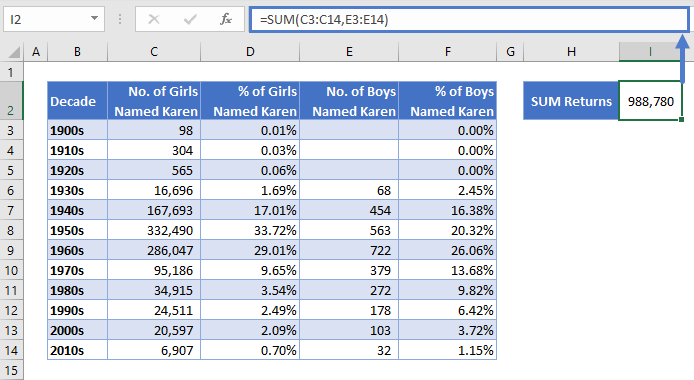Select the cell with 332,490
Screen dimensions: 694x380
coord(154,230)
